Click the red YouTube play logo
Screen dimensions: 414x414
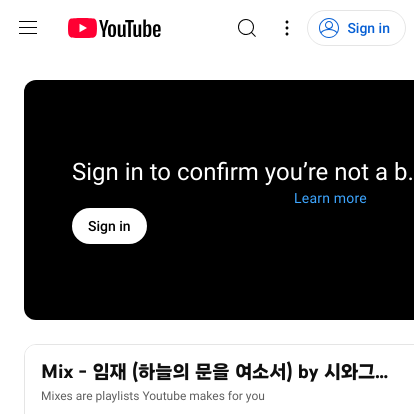click(82, 28)
